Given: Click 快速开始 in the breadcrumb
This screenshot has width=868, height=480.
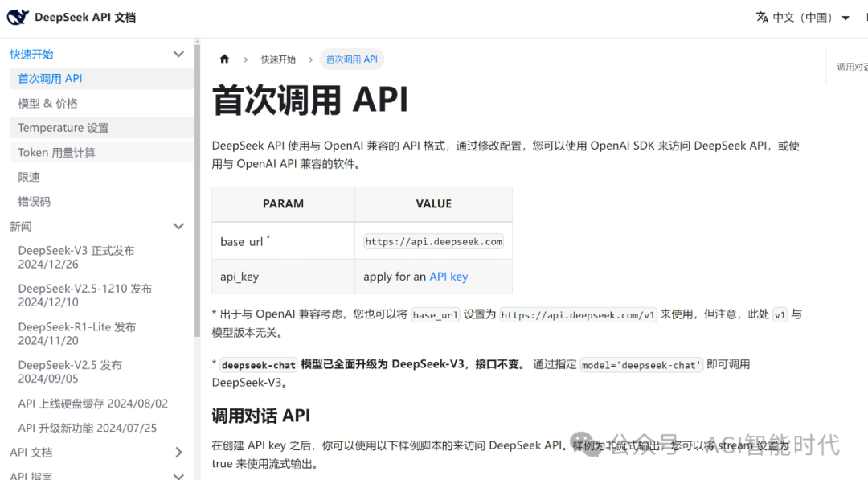Looking at the screenshot, I should [278, 59].
